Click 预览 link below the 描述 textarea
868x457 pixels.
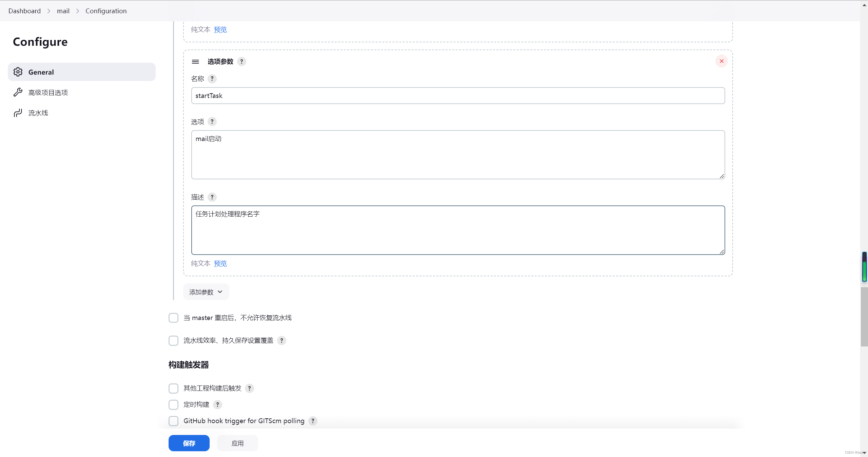pos(220,263)
